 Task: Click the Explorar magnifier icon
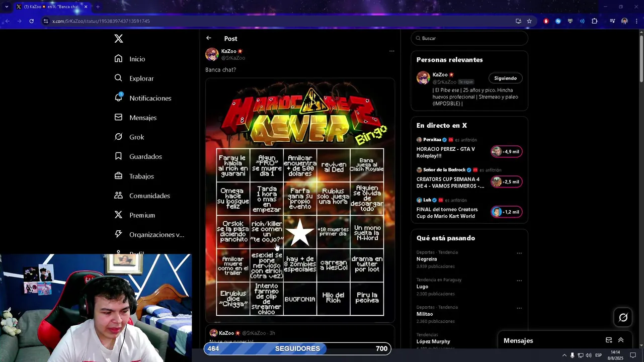pyautogui.click(x=118, y=78)
